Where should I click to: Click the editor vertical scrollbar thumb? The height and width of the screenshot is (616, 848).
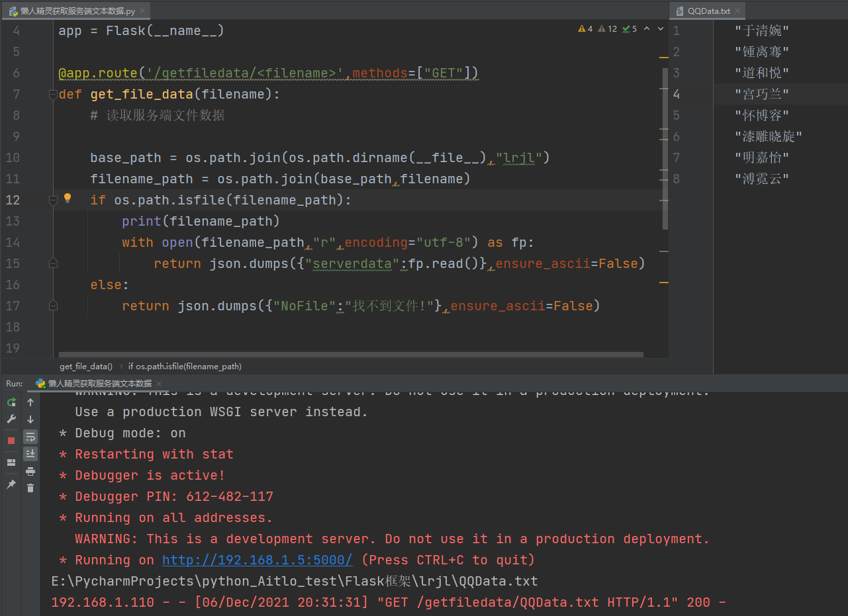665,148
